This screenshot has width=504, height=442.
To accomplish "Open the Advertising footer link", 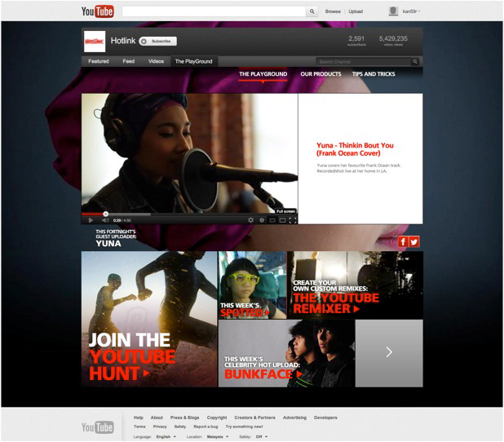I will [x=294, y=418].
